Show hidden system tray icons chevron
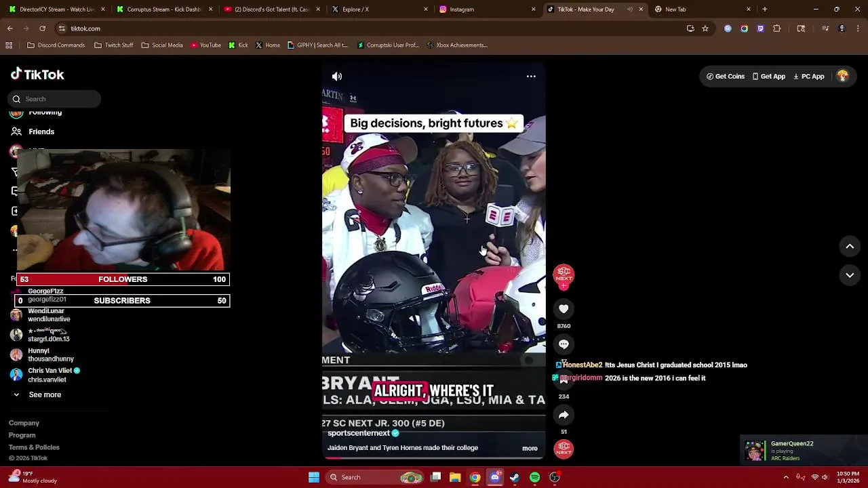868x488 pixels. pos(786,477)
